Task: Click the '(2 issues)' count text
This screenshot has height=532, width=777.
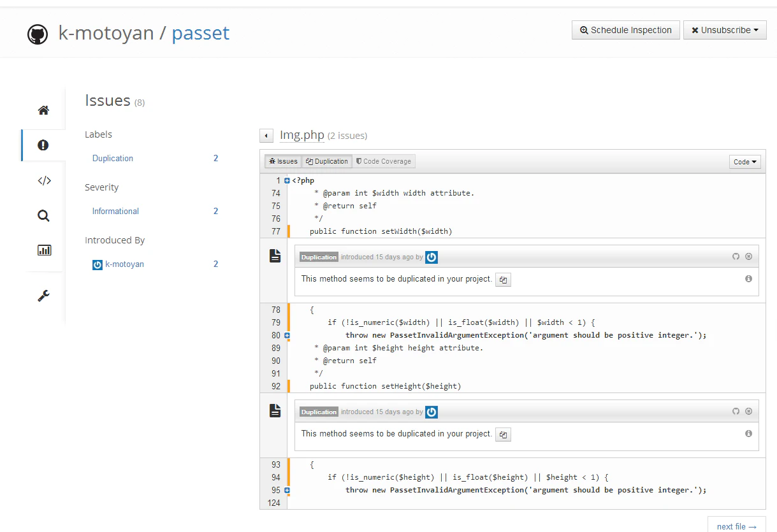Action: 347,136
